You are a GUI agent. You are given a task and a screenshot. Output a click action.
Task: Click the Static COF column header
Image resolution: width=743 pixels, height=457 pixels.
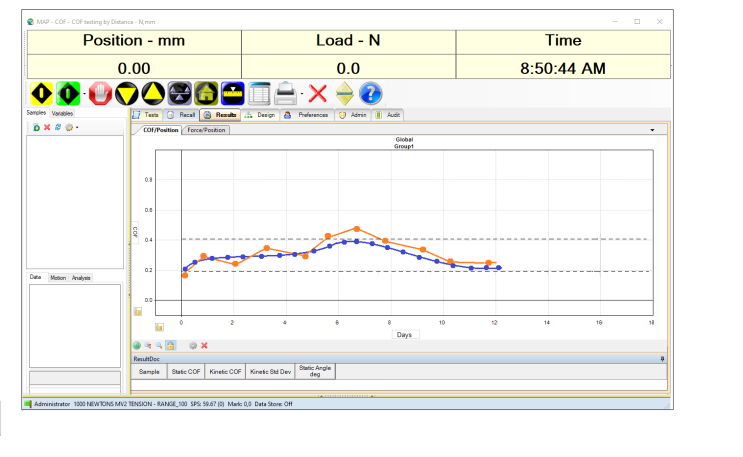point(186,371)
